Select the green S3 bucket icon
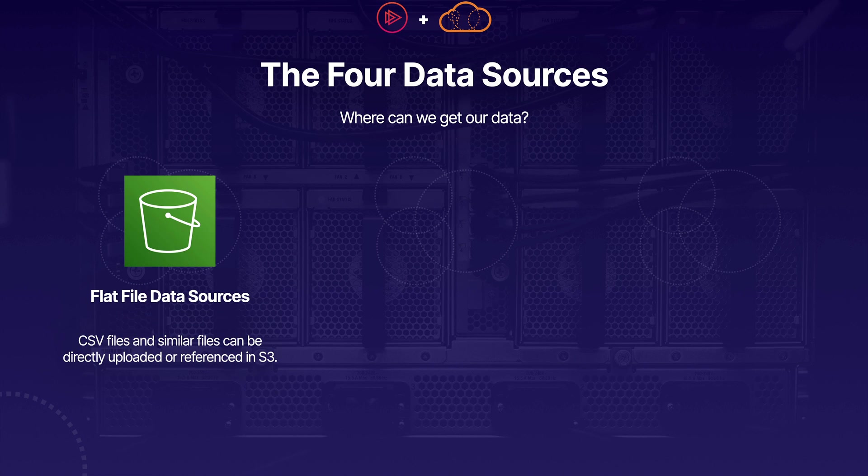This screenshot has width=868, height=476. click(170, 221)
